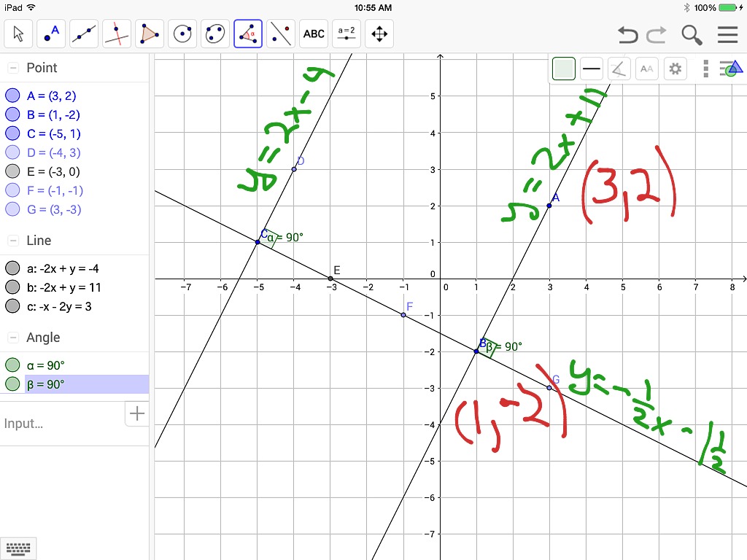747x560 pixels.
Task: Click point E on the graph
Action: [x=330, y=279]
